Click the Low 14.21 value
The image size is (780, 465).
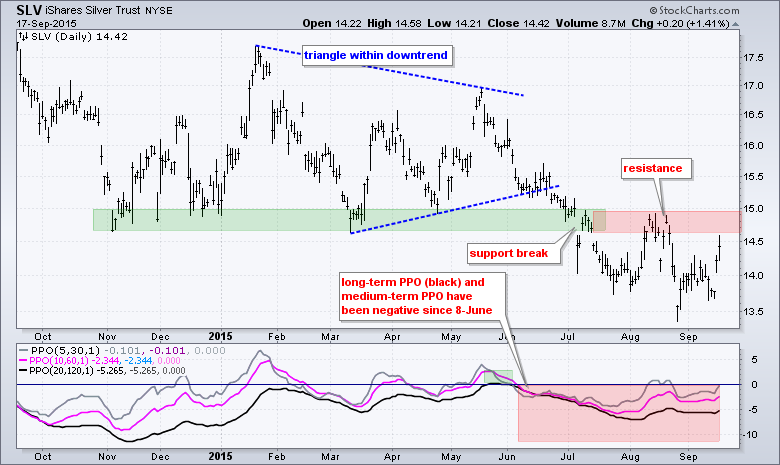click(454, 23)
